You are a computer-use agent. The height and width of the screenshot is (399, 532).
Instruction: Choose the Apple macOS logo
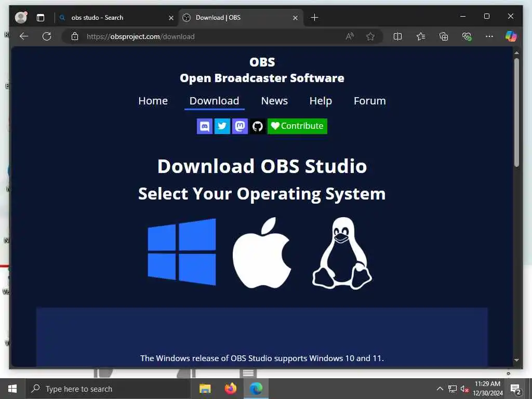click(262, 253)
